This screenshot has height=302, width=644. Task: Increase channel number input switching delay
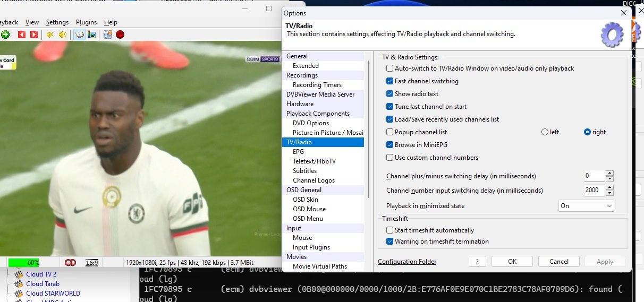[x=609, y=187]
